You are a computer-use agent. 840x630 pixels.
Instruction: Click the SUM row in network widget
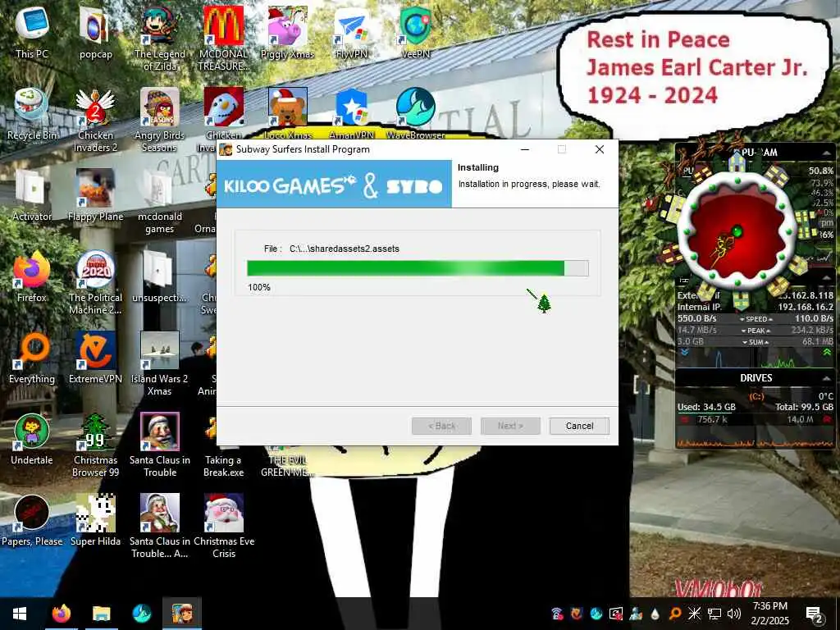[756, 342]
